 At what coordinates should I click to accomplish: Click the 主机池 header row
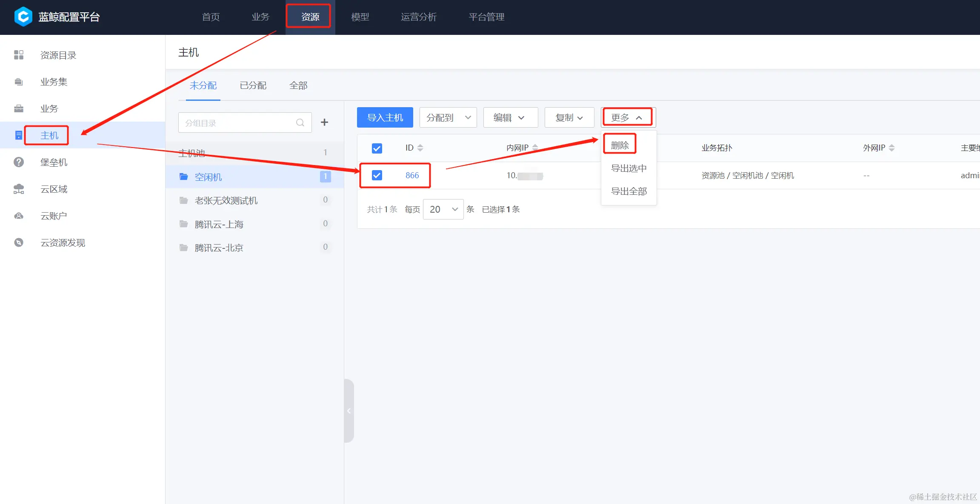click(x=254, y=153)
